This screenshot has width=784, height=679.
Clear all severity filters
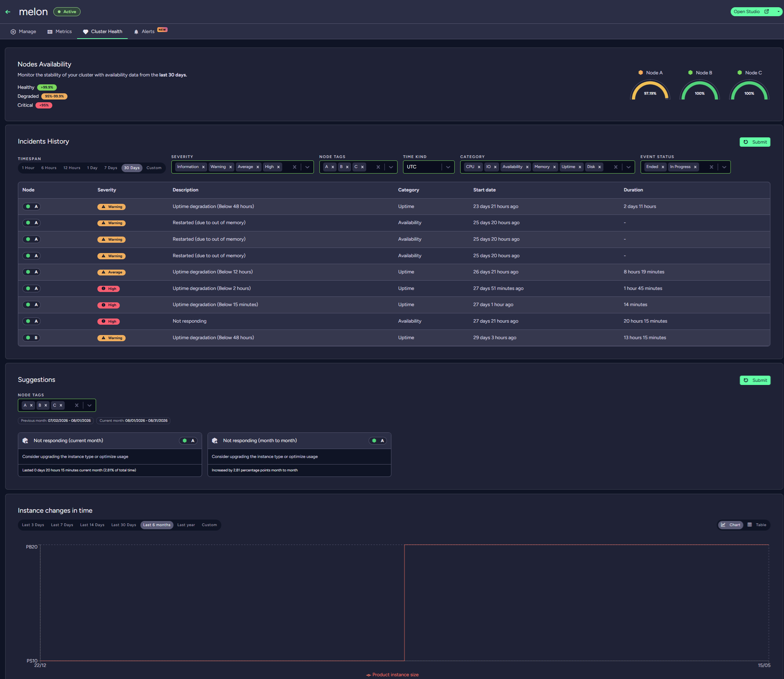[x=294, y=167]
